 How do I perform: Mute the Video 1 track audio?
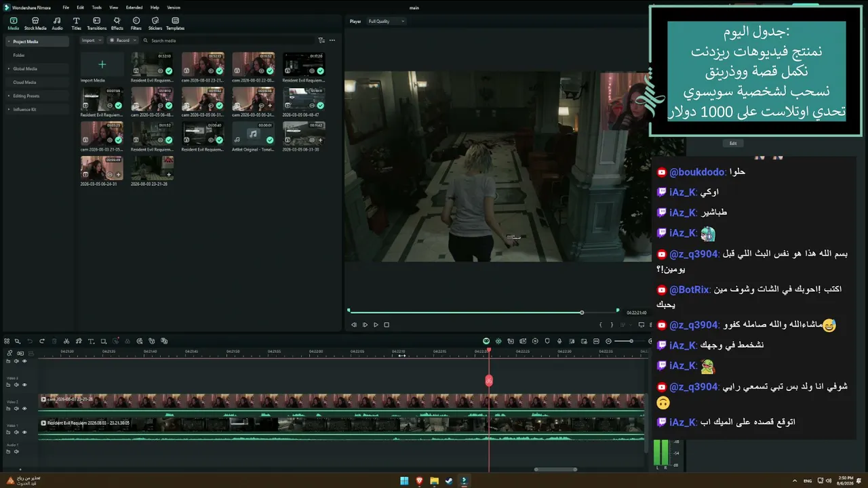tap(16, 432)
